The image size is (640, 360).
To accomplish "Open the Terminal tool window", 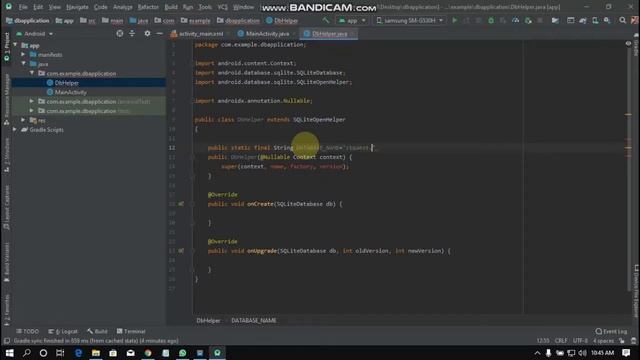I will click(131, 331).
